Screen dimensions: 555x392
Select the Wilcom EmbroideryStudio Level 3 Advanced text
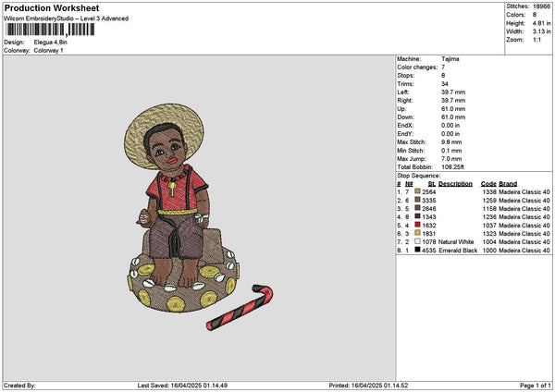[67, 18]
